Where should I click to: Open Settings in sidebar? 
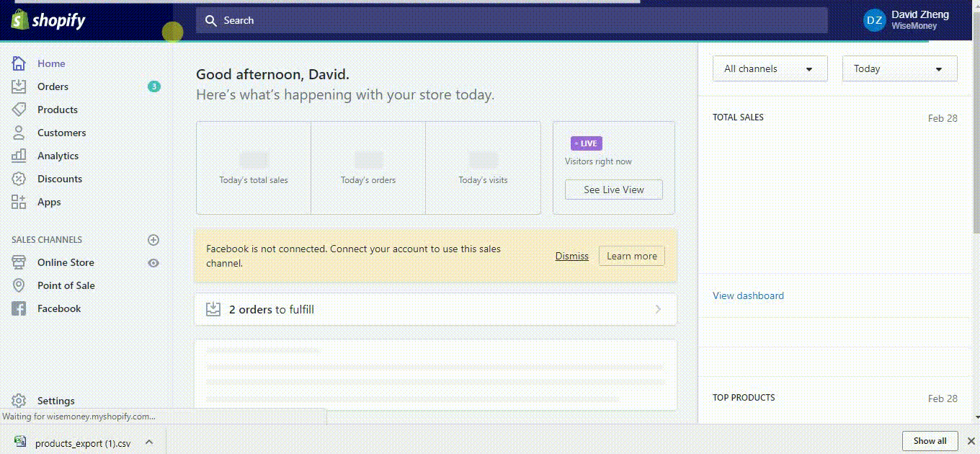(x=56, y=401)
